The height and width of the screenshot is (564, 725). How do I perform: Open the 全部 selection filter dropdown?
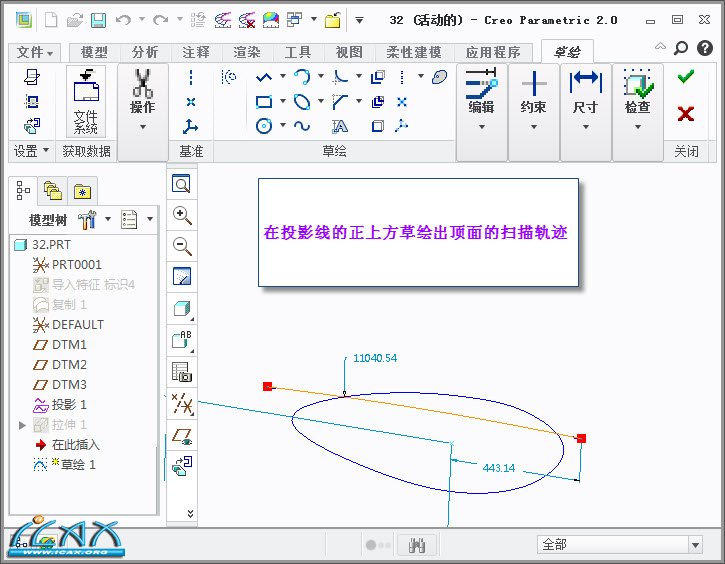point(694,545)
